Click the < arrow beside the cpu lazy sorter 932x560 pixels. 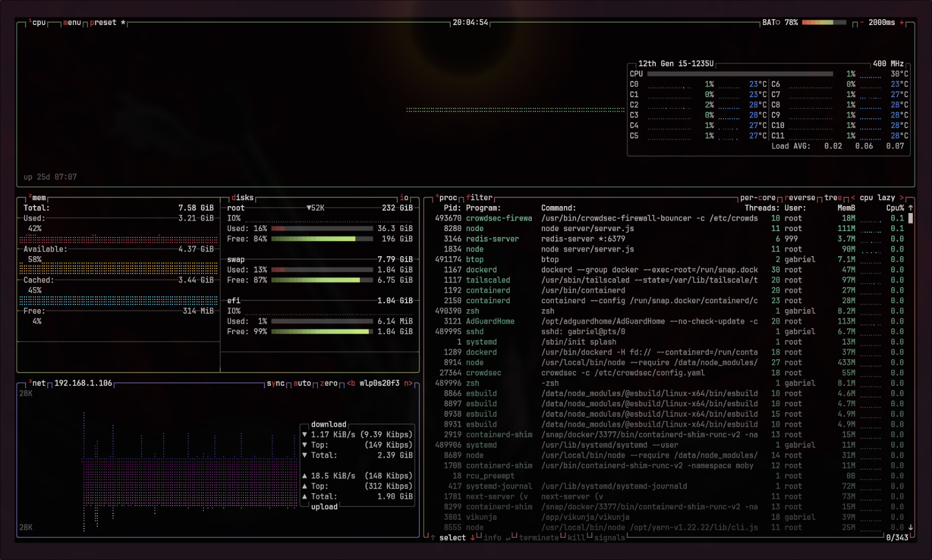tap(854, 197)
